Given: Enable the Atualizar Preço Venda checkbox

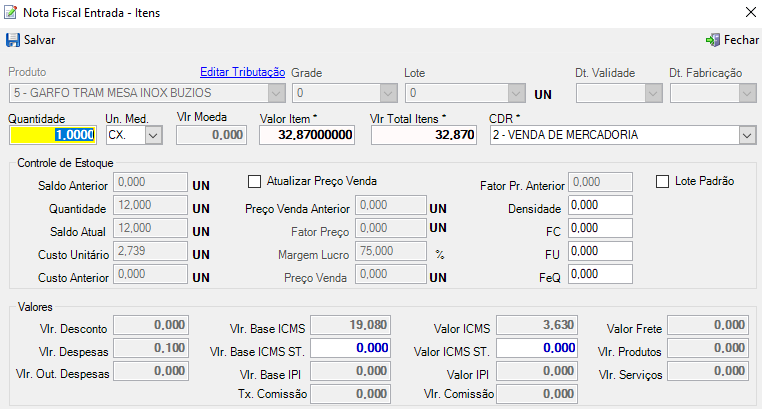Looking at the screenshot, I should coord(255,181).
